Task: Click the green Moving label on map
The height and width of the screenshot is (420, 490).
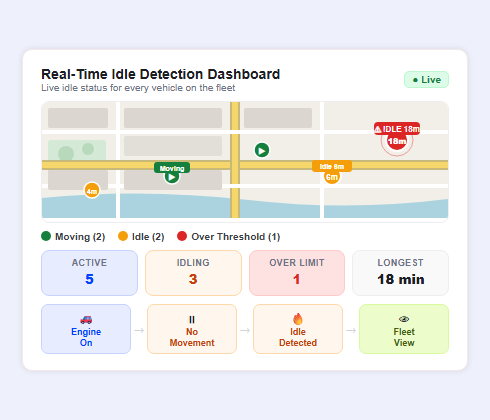Action: [172, 168]
